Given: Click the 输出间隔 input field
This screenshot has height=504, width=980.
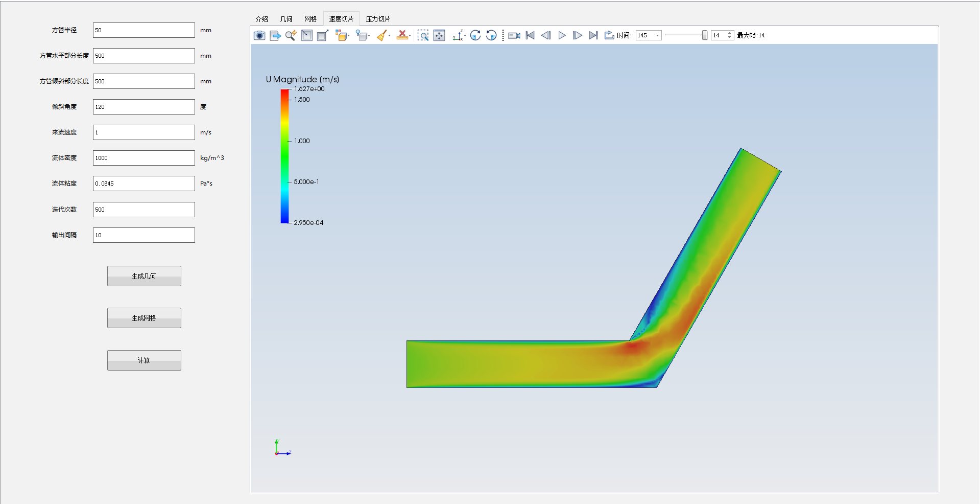Looking at the screenshot, I should (x=144, y=235).
